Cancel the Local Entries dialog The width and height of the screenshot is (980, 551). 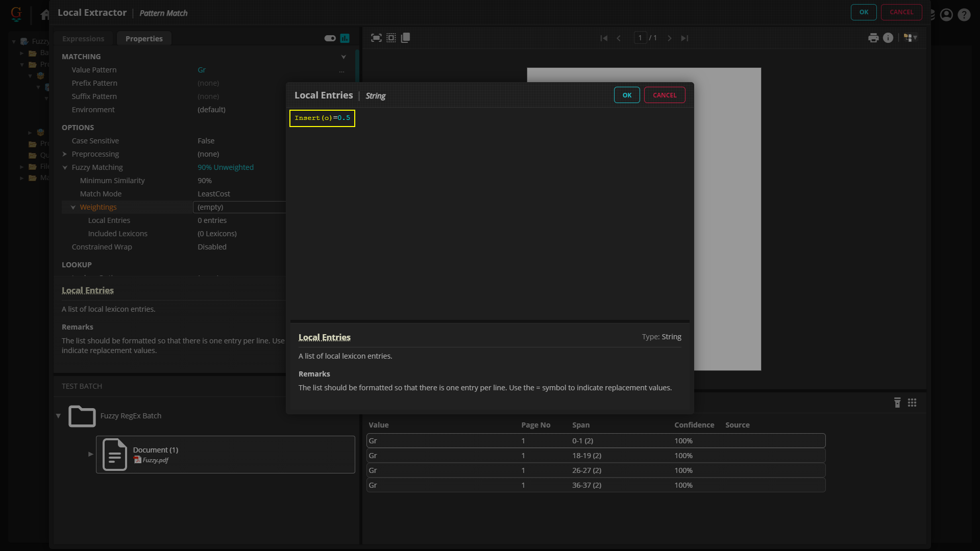point(665,95)
